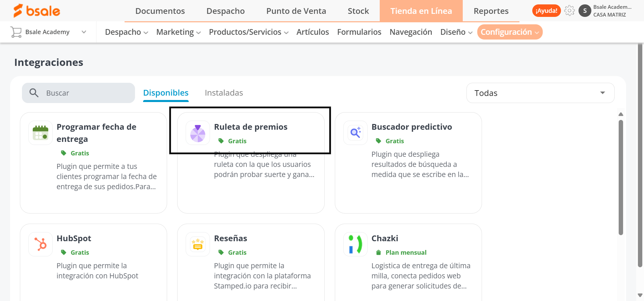
Task: Expand the Marketing submenu
Action: tap(179, 32)
